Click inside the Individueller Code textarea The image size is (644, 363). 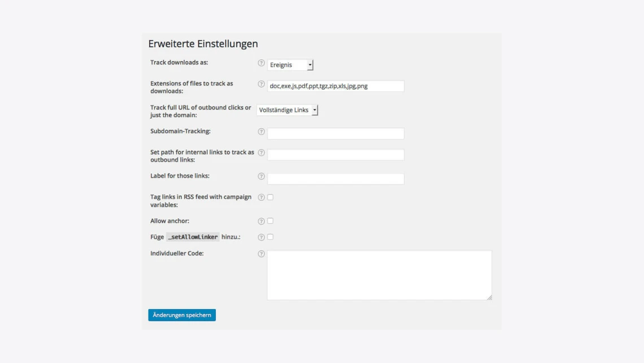379,275
